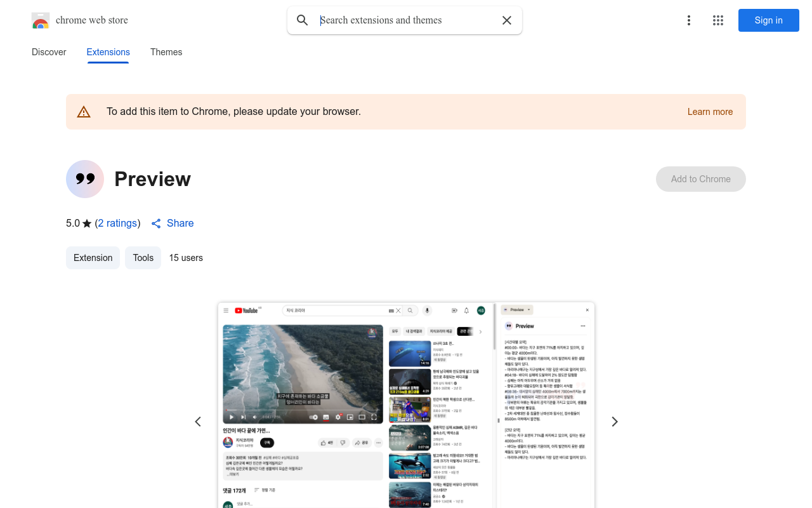Click the Share icon
Image resolution: width=812 pixels, height=508 pixels.
156,224
